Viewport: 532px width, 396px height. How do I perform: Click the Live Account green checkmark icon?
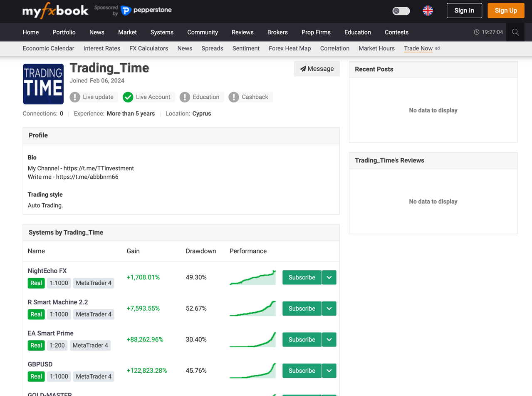pos(128,97)
